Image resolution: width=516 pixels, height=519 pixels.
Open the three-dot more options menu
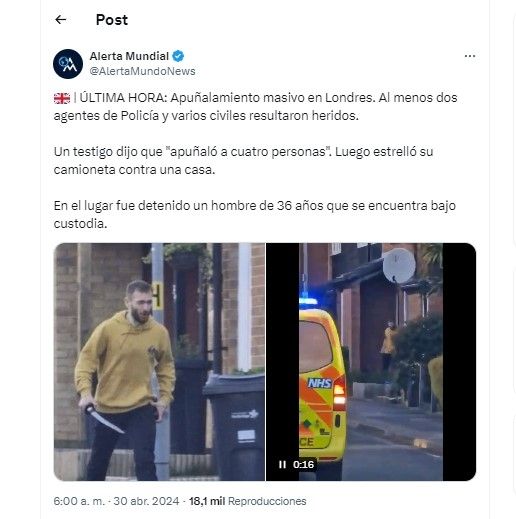(x=470, y=56)
